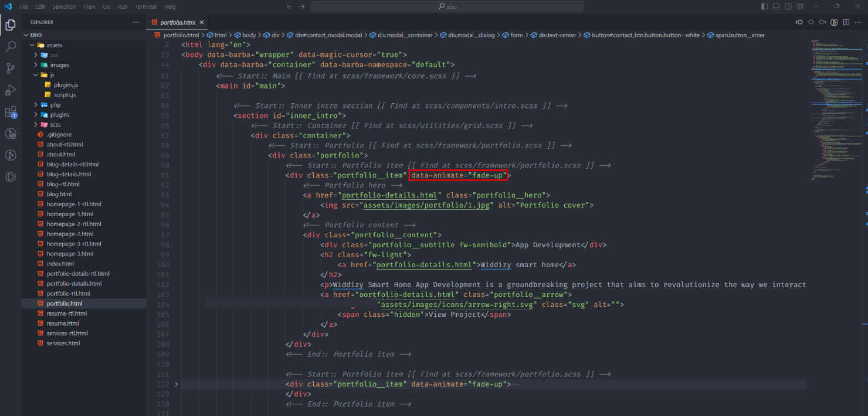Open the View menu
This screenshot has width=868, height=416.
point(89,6)
